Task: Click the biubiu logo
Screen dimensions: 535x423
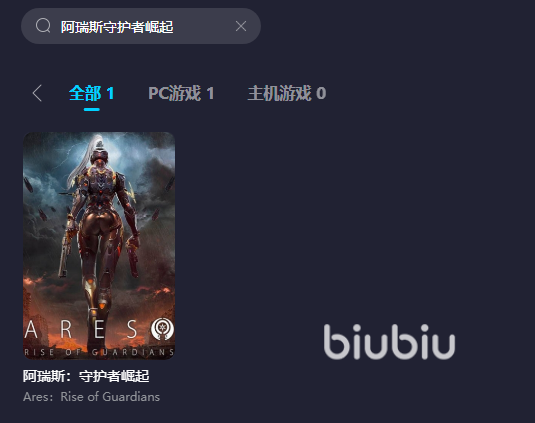Action: click(x=389, y=341)
